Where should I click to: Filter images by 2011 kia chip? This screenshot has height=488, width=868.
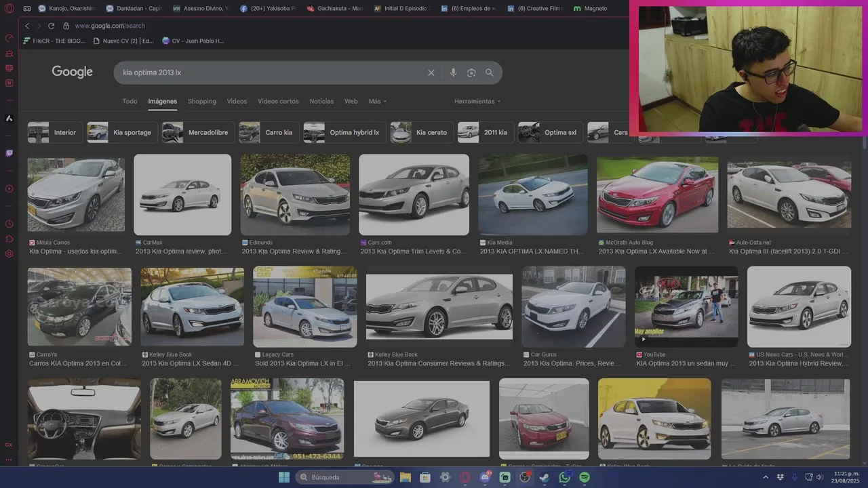[486, 132]
